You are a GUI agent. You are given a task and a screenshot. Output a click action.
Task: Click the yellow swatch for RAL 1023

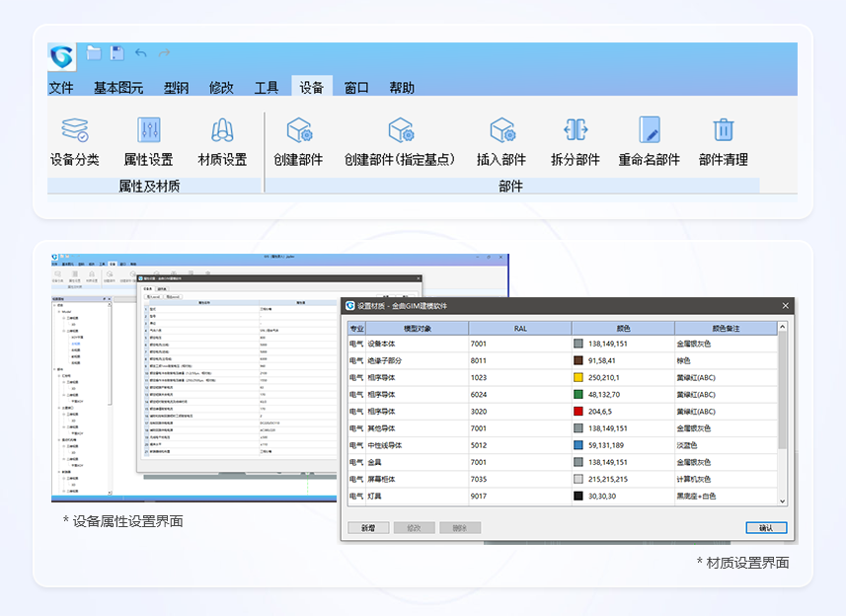click(x=578, y=377)
